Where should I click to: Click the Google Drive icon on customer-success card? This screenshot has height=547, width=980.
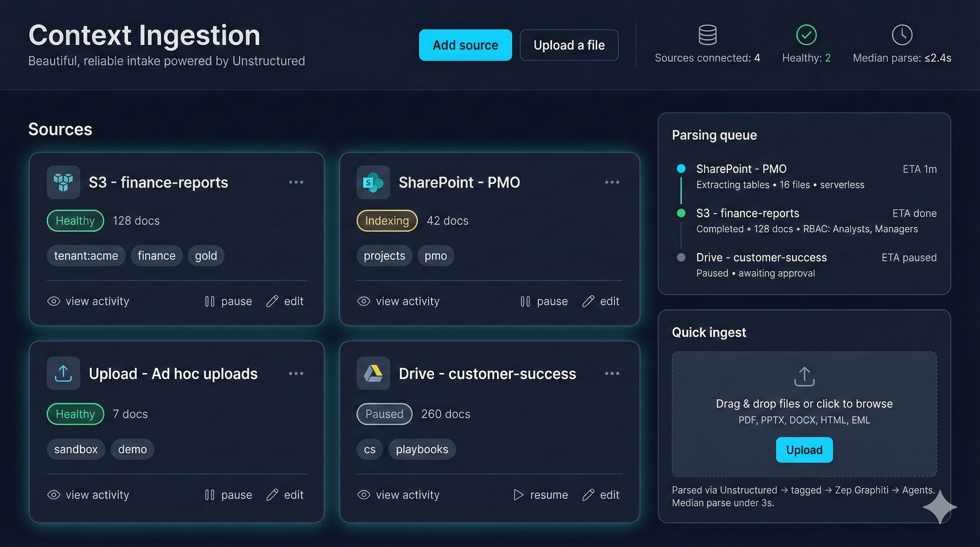click(x=373, y=373)
